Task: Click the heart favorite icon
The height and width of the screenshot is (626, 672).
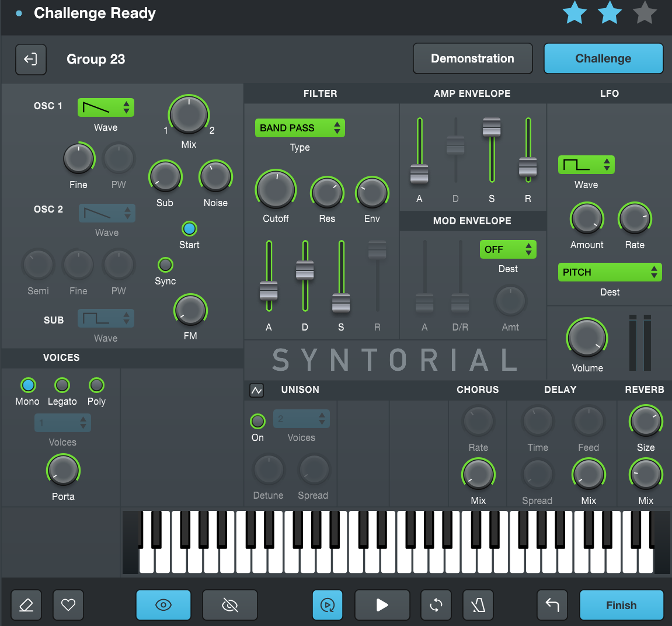Action: pyautogui.click(x=68, y=605)
